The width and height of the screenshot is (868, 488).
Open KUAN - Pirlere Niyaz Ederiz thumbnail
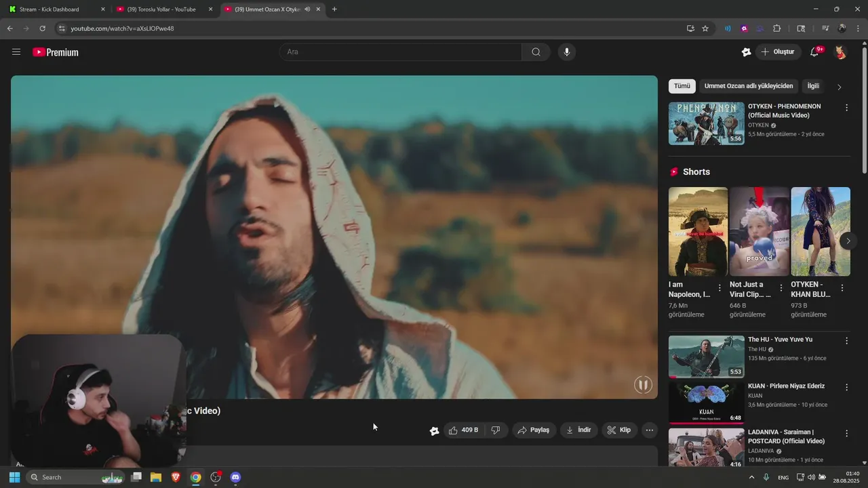(706, 403)
